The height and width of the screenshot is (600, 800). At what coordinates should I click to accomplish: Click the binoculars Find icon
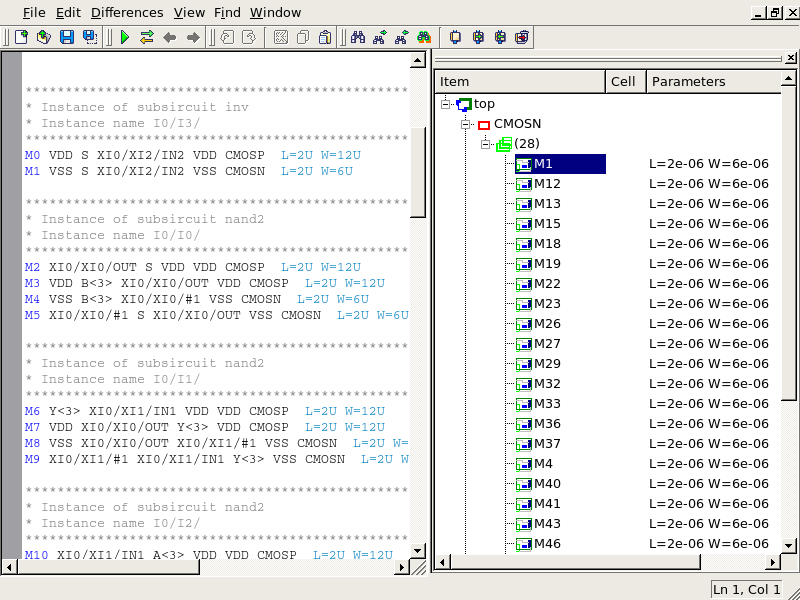[x=357, y=37]
